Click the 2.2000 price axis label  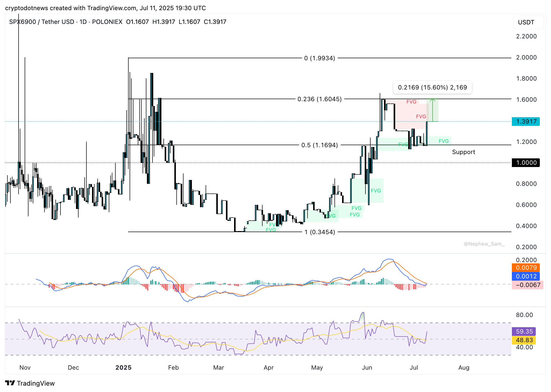526,36
